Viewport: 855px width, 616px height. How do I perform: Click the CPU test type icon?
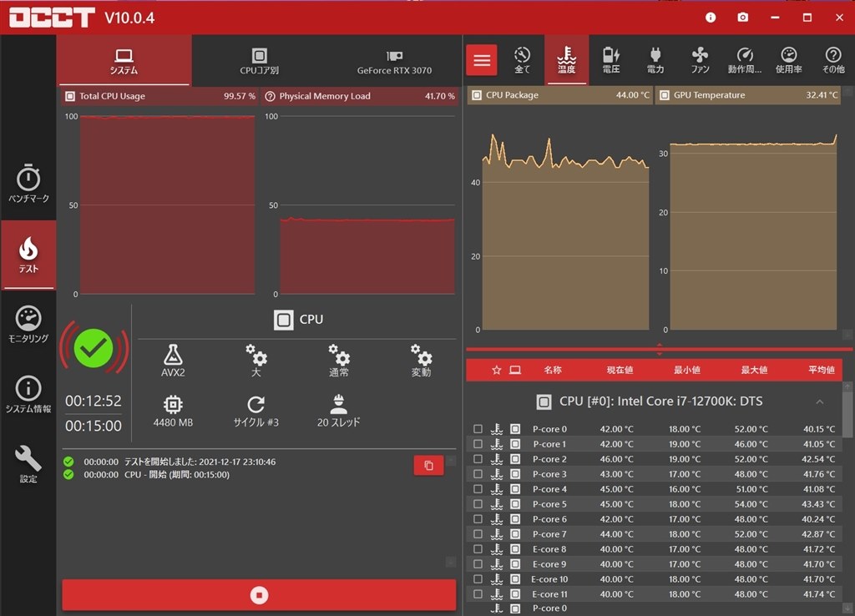coord(284,320)
